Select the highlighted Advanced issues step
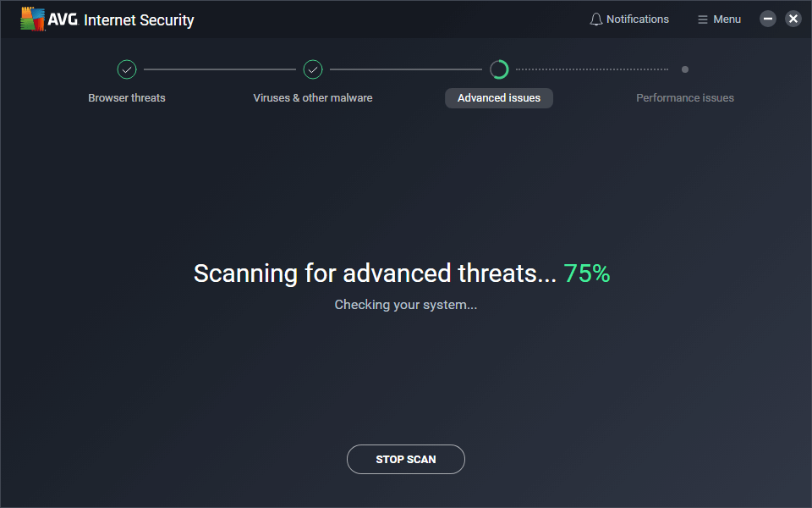The width and height of the screenshot is (812, 508). [x=499, y=98]
